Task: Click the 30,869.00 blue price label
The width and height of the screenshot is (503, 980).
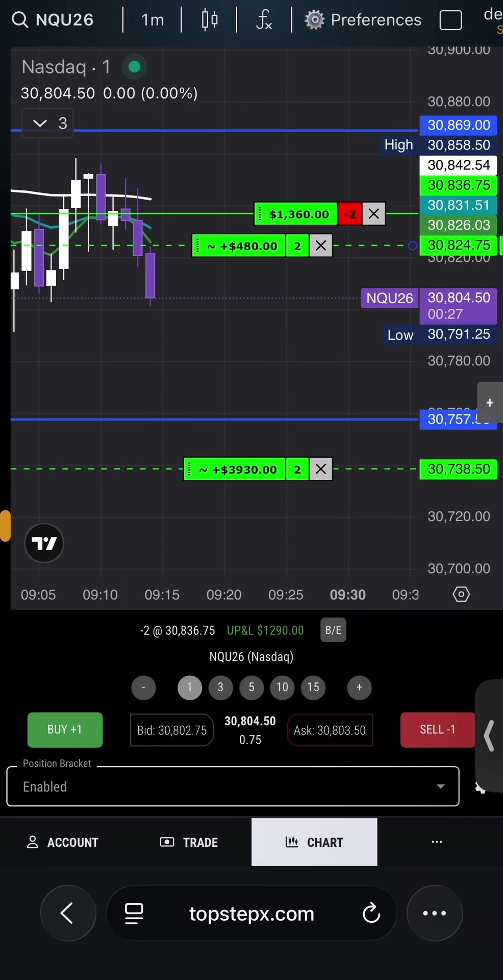Action: pyautogui.click(x=458, y=125)
